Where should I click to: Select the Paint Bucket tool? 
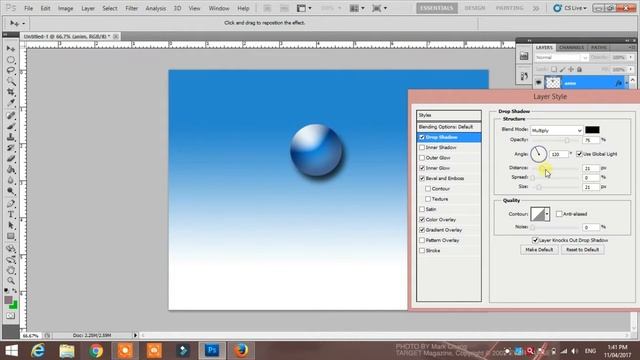[11, 169]
